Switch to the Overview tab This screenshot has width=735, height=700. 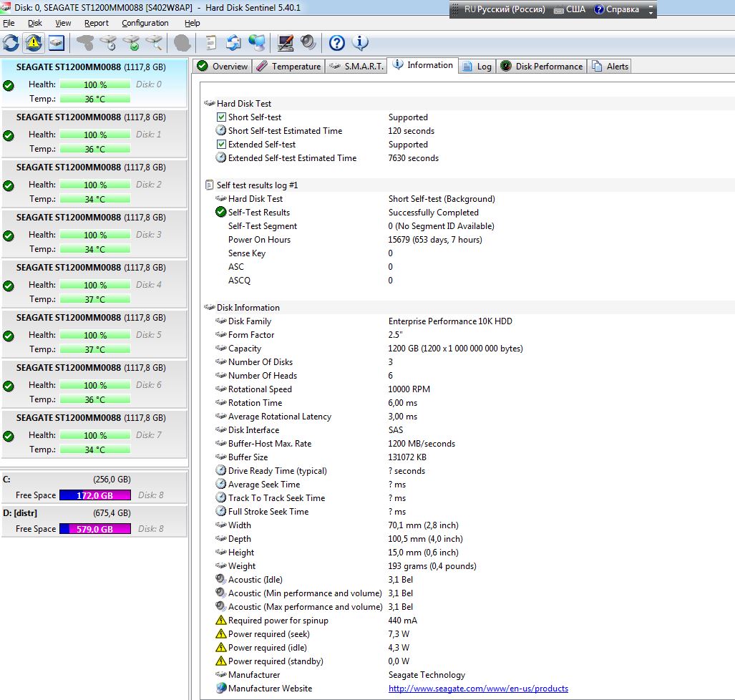[x=223, y=66]
